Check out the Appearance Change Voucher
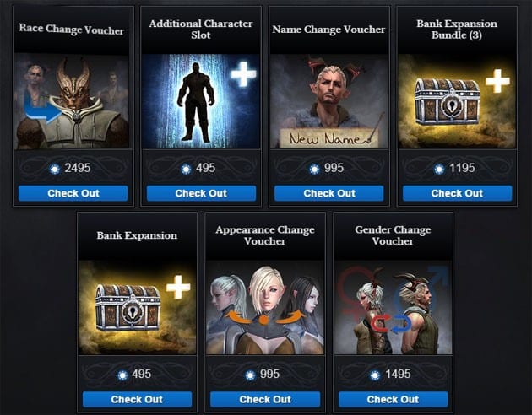 coord(265,399)
